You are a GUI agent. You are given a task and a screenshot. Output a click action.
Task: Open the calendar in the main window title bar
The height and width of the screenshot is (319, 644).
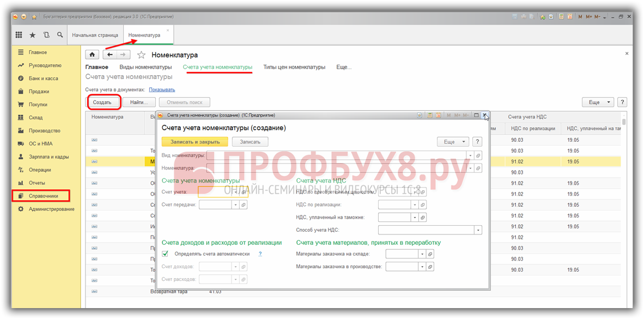pos(570,17)
